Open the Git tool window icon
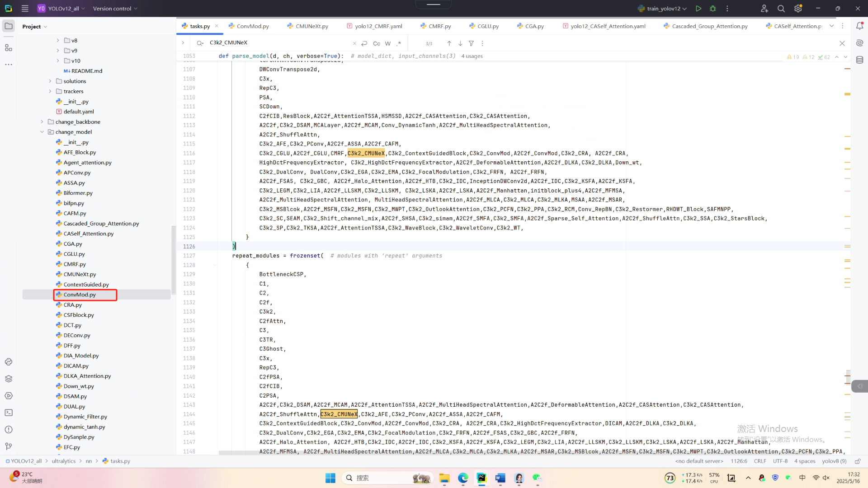This screenshot has width=868, height=488. tap(9, 446)
